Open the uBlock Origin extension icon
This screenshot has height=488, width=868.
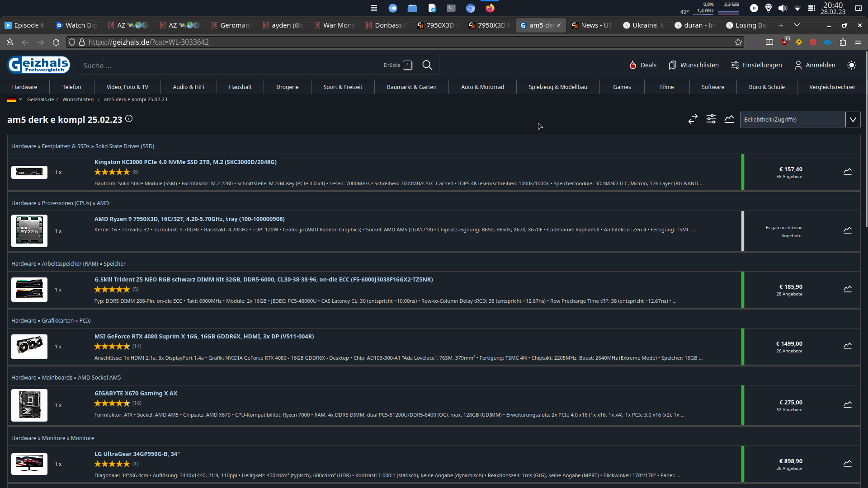click(x=785, y=42)
